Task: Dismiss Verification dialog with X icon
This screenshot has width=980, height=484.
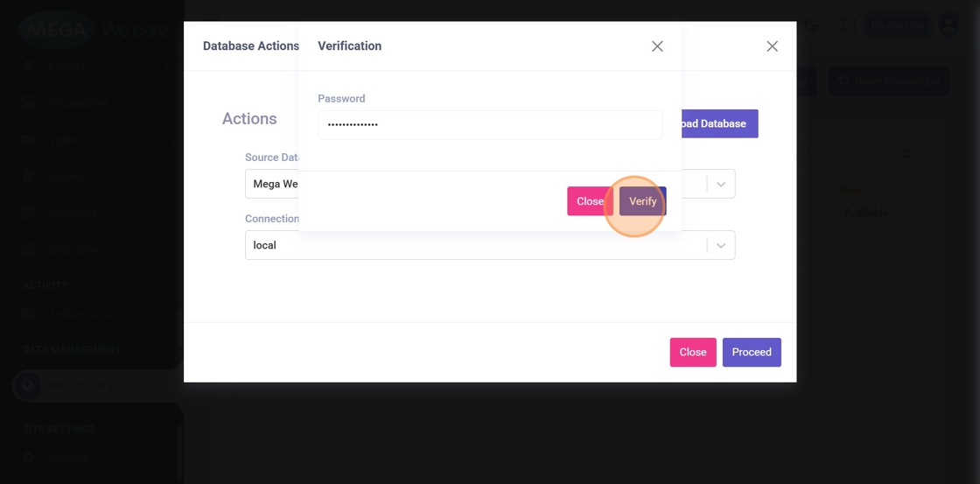Action: (x=657, y=46)
